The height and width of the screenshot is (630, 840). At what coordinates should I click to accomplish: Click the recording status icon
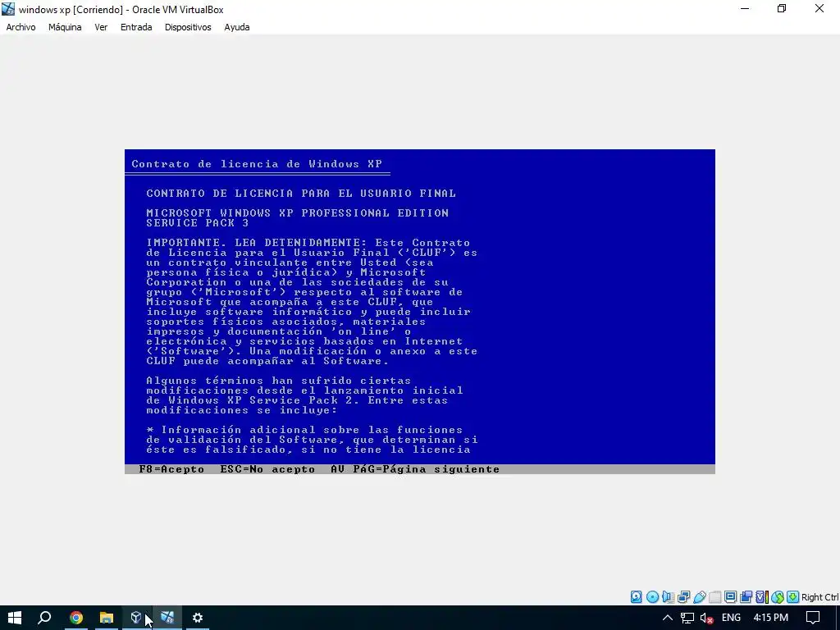coord(746,597)
